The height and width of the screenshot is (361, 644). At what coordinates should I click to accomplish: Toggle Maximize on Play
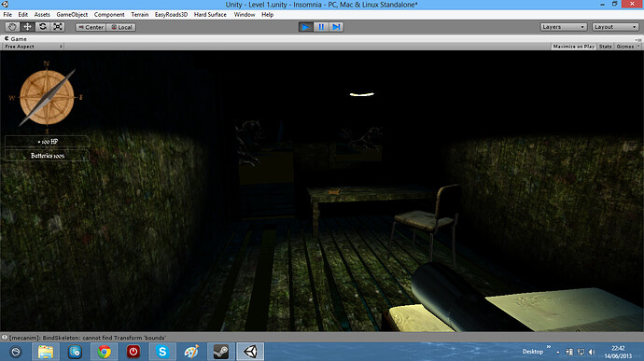(573, 47)
